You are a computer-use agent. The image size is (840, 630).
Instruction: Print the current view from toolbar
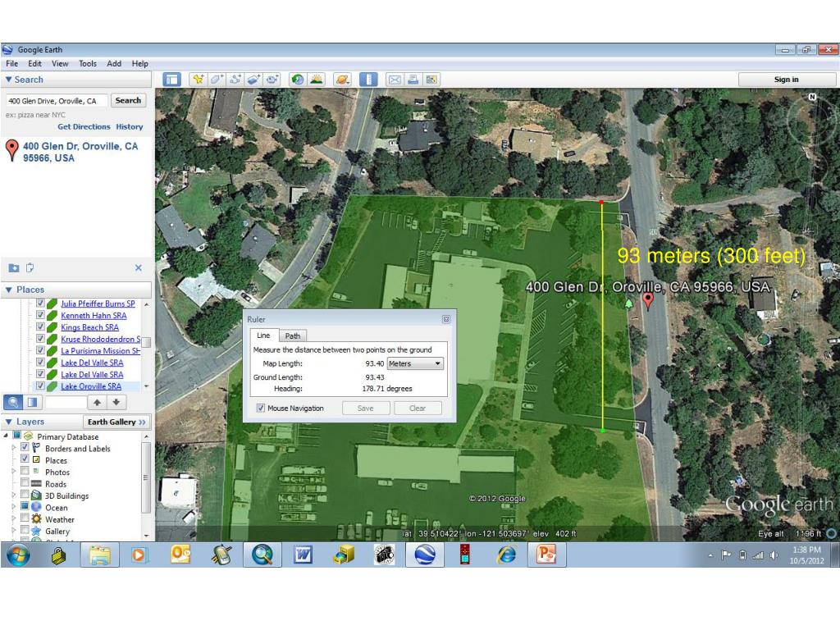click(x=413, y=80)
